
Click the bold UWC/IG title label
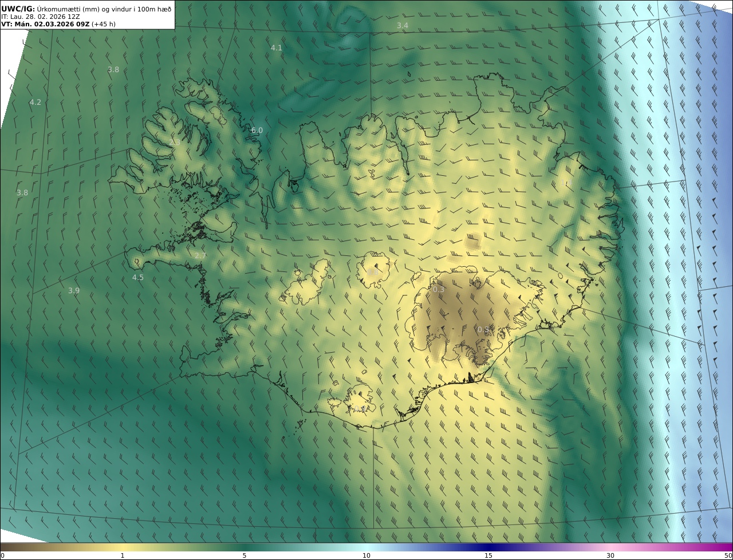[18, 9]
